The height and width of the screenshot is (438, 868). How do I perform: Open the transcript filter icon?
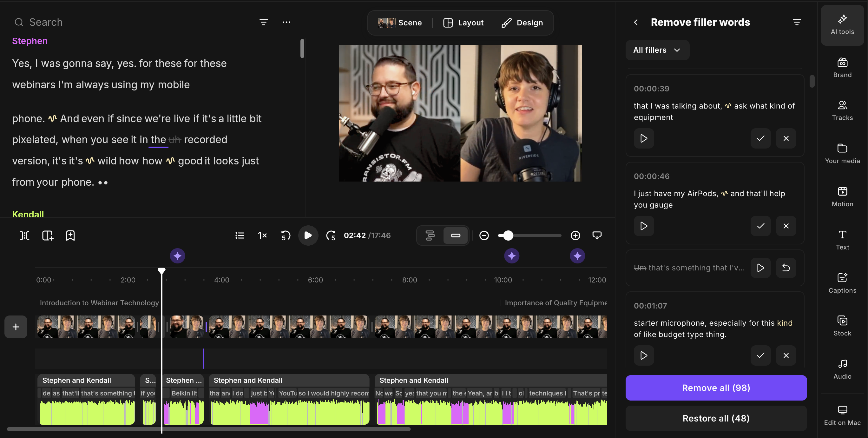point(264,22)
